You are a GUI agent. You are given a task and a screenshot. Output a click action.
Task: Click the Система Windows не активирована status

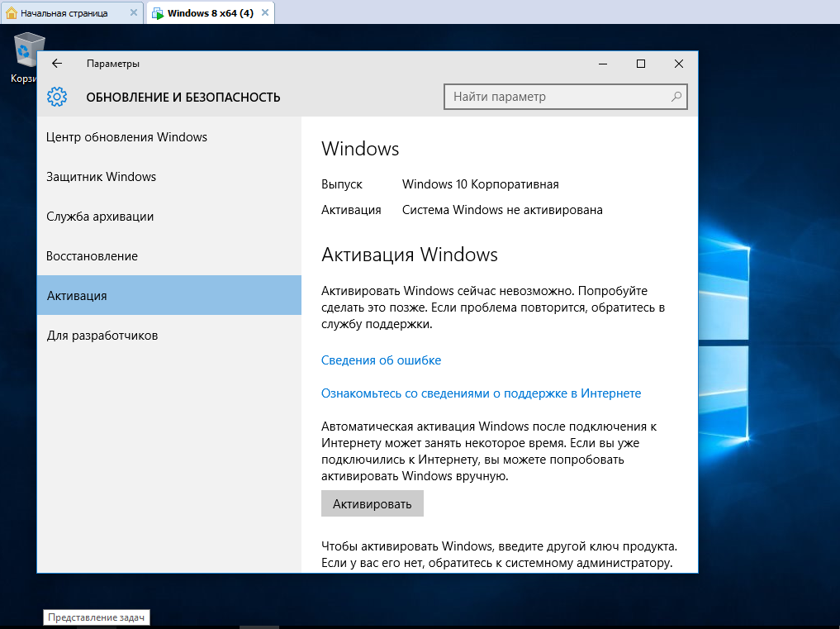point(502,210)
